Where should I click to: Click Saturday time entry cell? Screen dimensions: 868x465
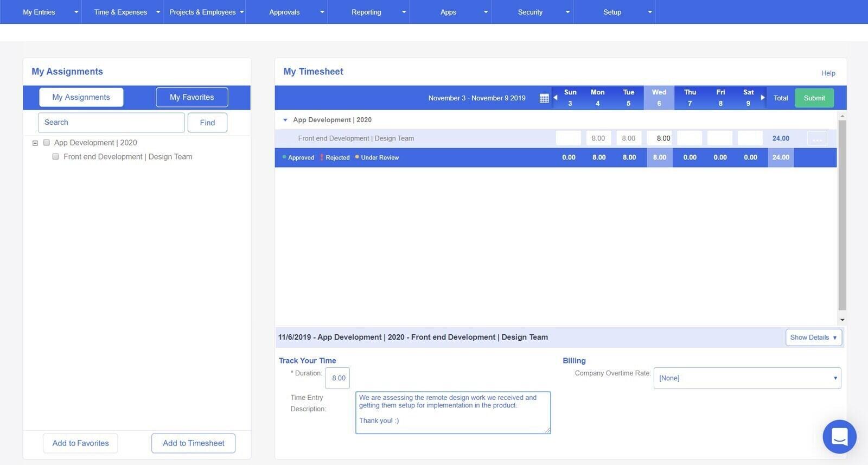pos(750,138)
